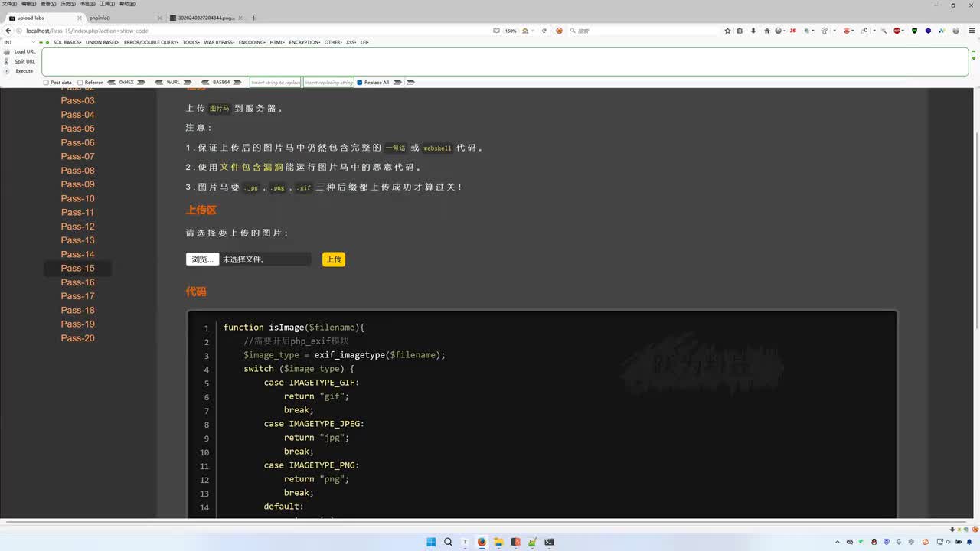Go to the browser home page icon
This screenshot has width=980, height=551.
point(766,31)
